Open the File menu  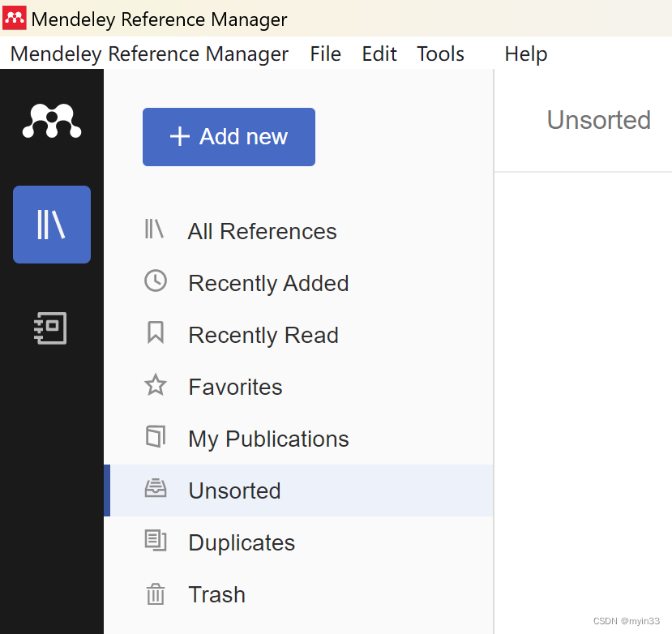click(x=325, y=54)
